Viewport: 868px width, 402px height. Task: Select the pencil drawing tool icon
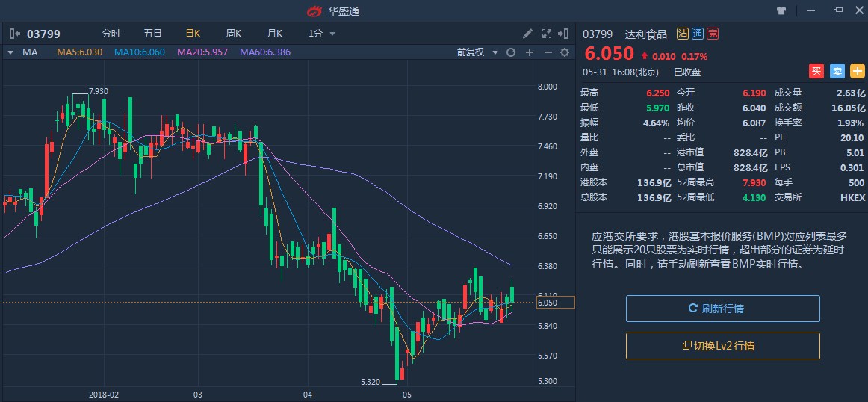pos(527,34)
